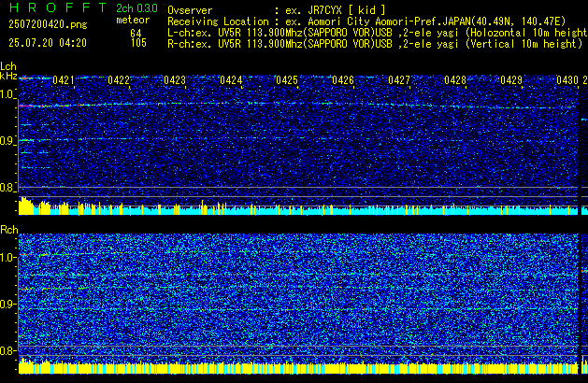Click the Rch 0.9 frequency axis label

(x=7, y=304)
